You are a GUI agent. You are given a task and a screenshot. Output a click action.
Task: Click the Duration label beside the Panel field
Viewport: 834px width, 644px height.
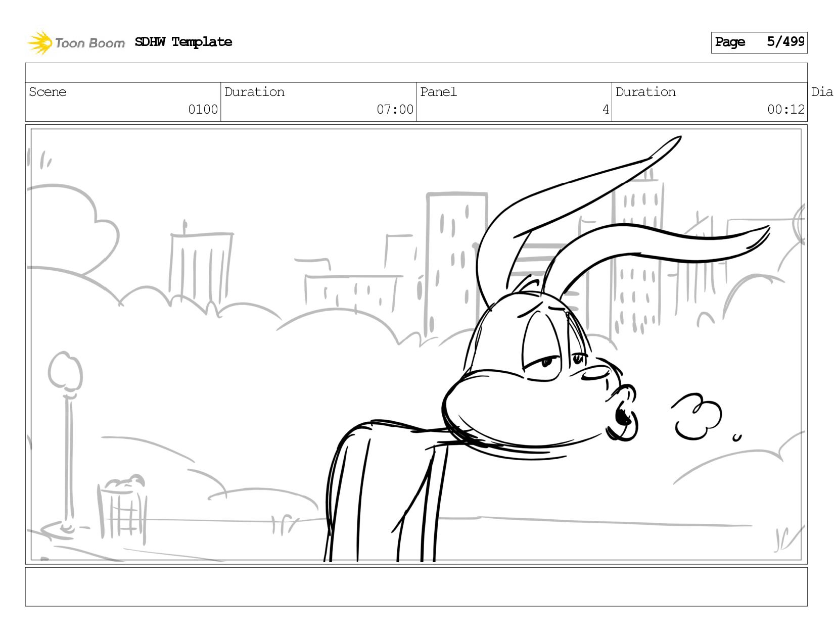click(645, 92)
